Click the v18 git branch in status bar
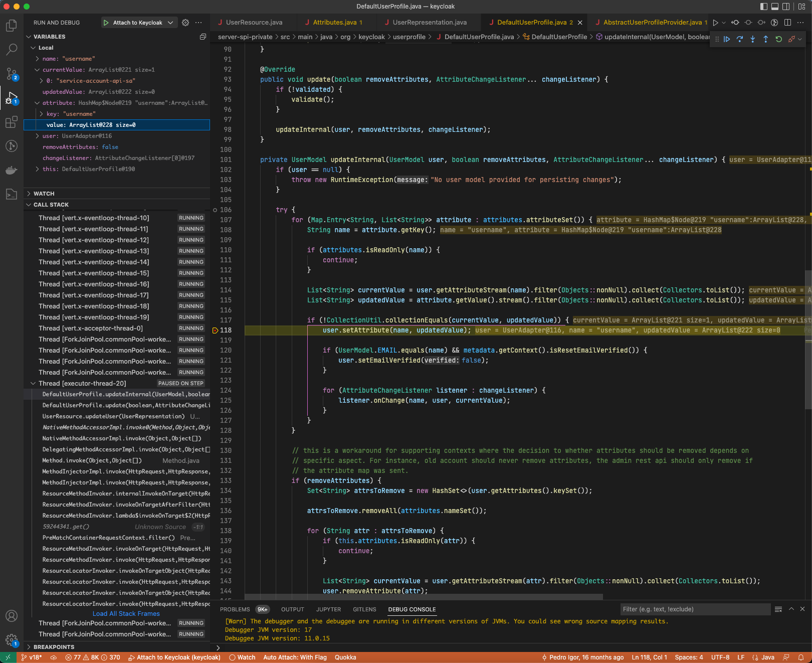This screenshot has height=663, width=812. (x=32, y=657)
